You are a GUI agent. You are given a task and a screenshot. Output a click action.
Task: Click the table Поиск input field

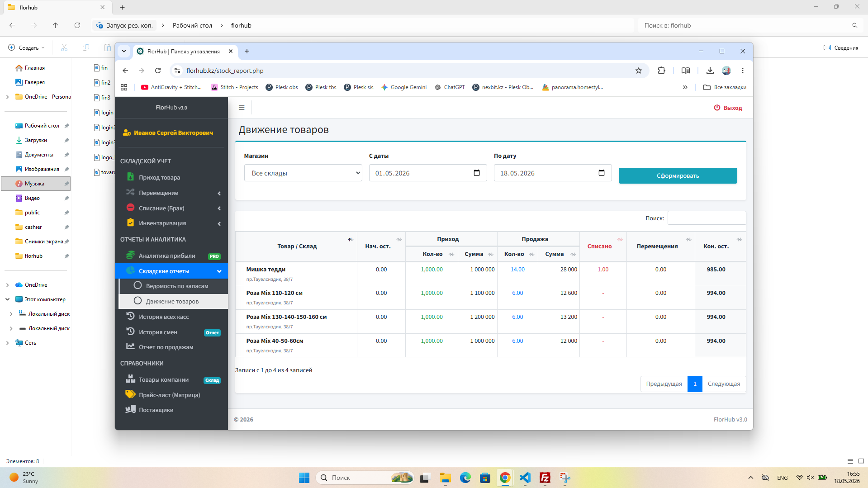tap(707, 218)
